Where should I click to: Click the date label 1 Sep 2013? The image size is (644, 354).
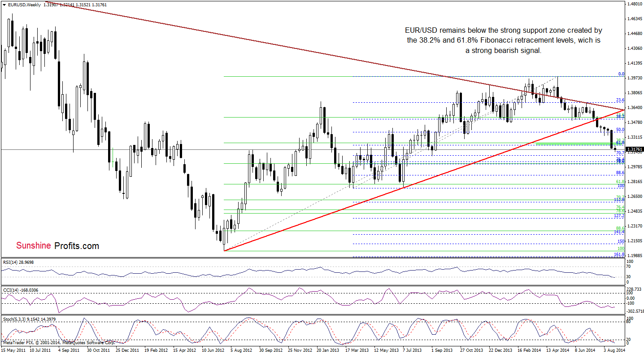point(443,349)
